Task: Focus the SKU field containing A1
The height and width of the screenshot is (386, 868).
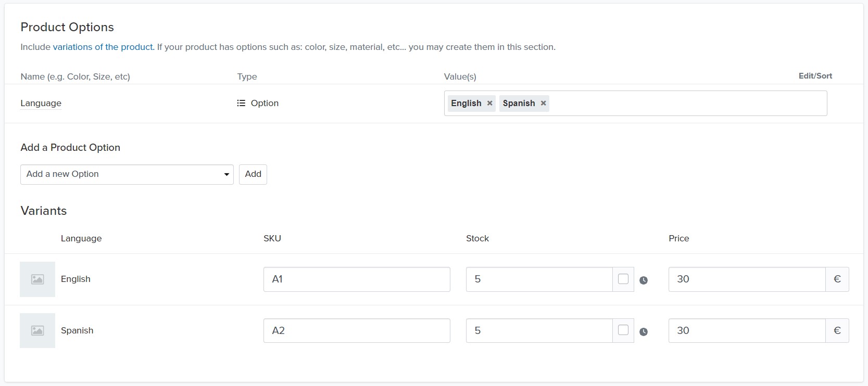Action: [x=357, y=279]
